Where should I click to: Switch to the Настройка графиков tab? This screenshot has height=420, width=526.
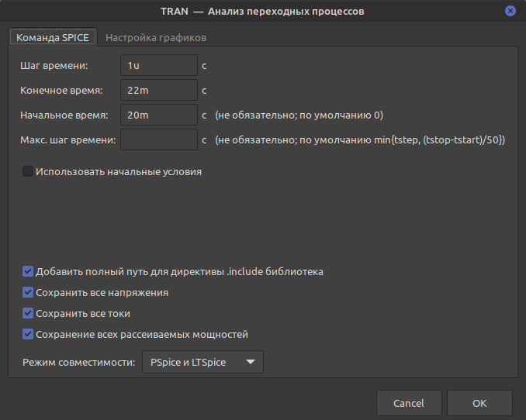click(x=156, y=37)
